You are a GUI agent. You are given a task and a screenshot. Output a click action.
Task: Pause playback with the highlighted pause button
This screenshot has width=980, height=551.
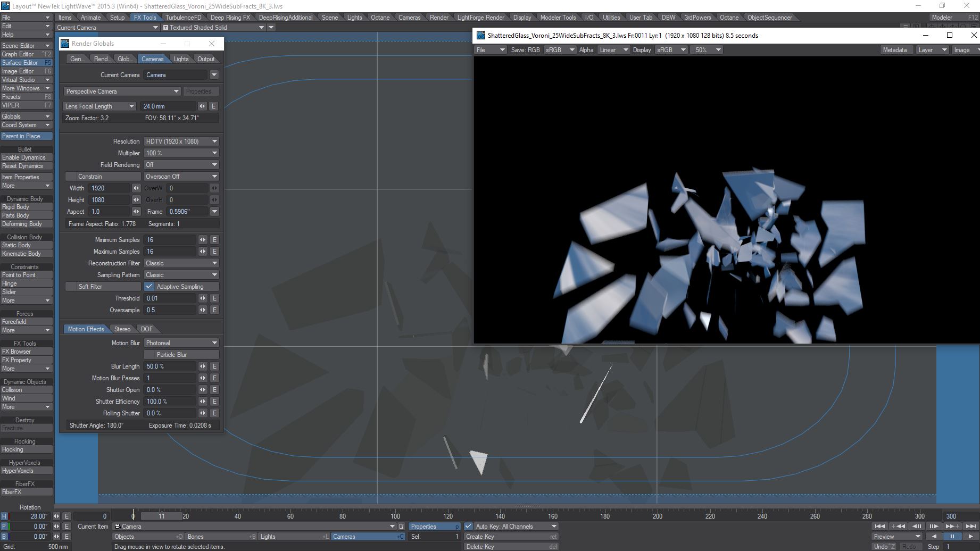click(x=952, y=537)
